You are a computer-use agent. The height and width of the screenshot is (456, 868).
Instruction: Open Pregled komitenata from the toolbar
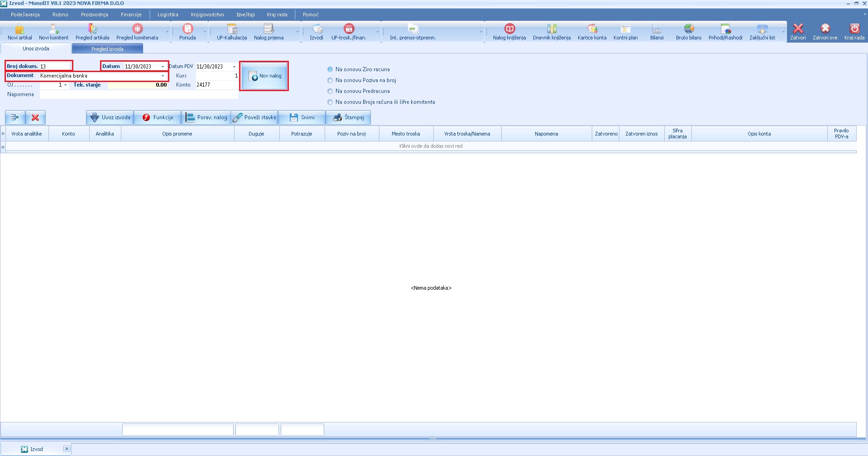[x=137, y=32]
